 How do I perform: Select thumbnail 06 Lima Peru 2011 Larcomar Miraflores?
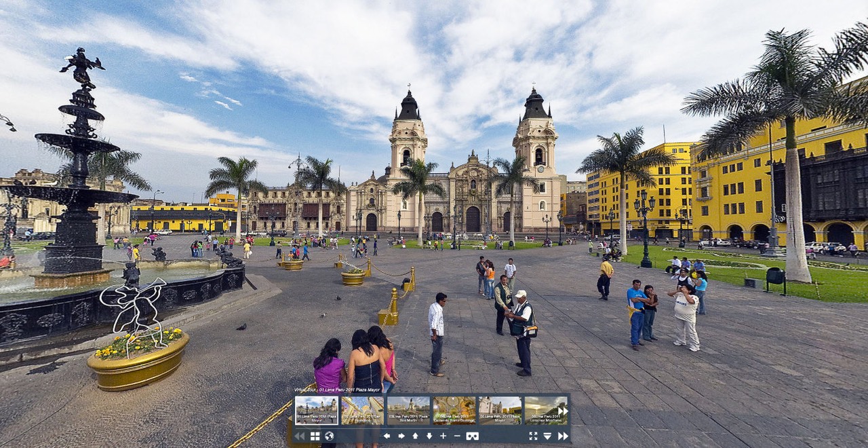point(546,411)
